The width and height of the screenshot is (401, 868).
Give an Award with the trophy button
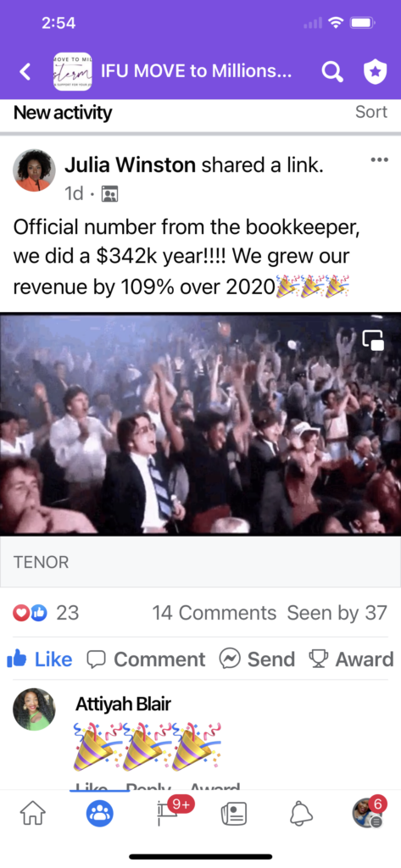[351, 659]
